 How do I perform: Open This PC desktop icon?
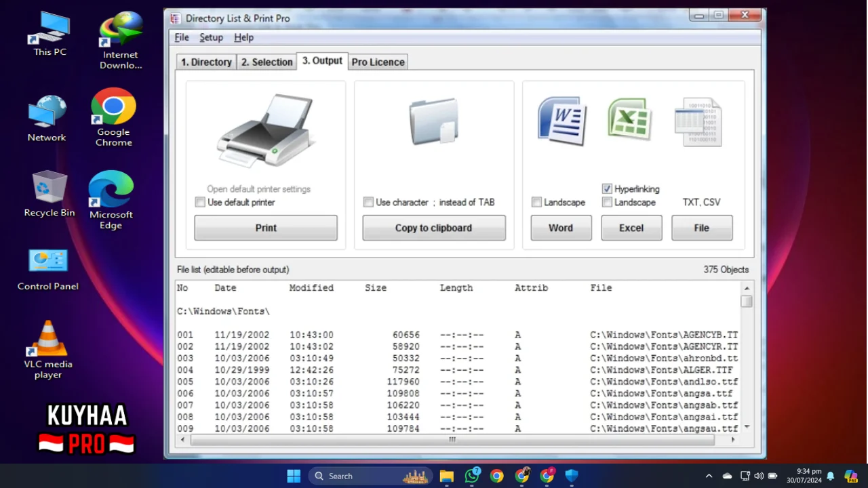(x=50, y=33)
